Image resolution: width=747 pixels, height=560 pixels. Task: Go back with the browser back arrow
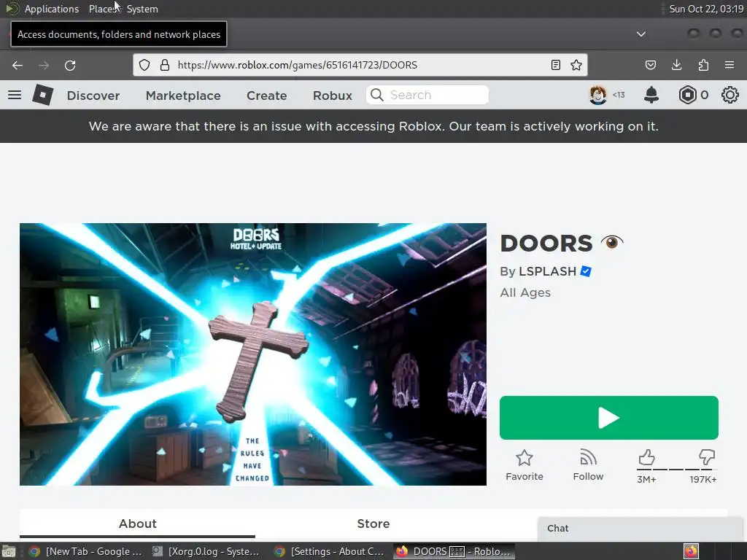18,65
